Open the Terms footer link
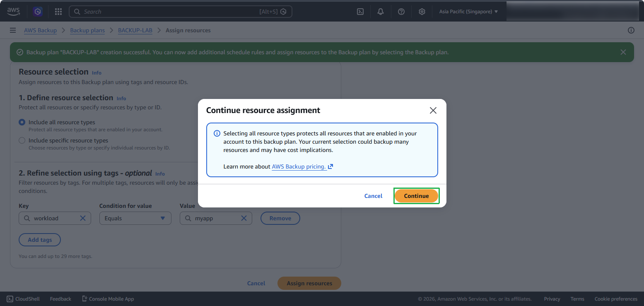Viewport: 644px width, 306px height. click(577, 299)
